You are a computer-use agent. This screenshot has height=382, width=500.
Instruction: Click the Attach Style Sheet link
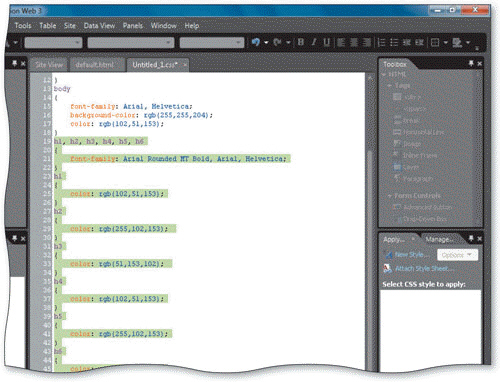[424, 268]
